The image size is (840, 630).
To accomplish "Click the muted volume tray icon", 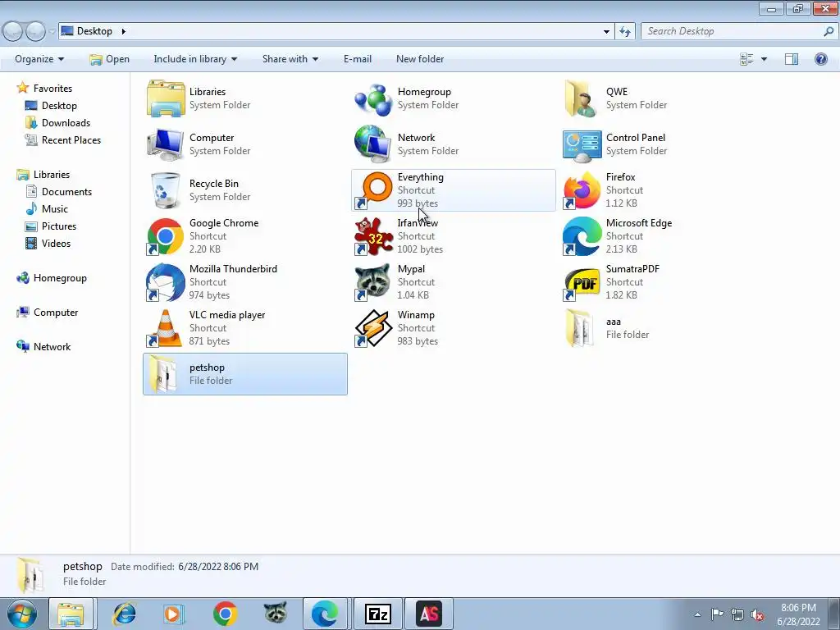I will 757,614.
